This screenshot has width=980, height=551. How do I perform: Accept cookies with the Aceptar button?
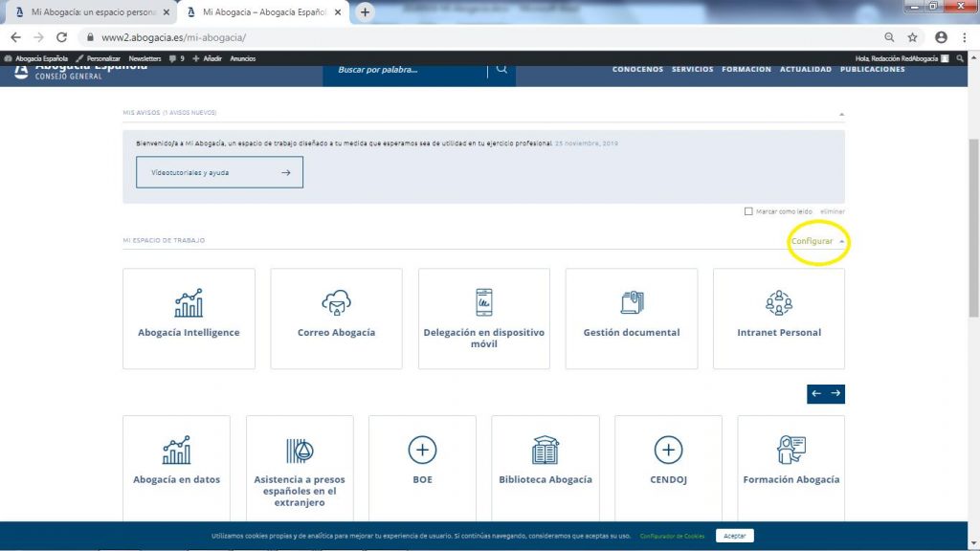coord(734,536)
